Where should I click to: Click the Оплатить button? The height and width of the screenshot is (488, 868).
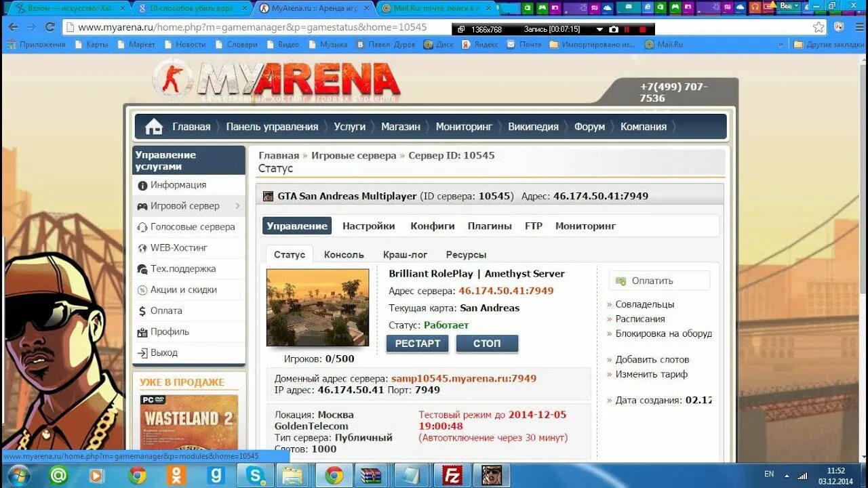(659, 281)
